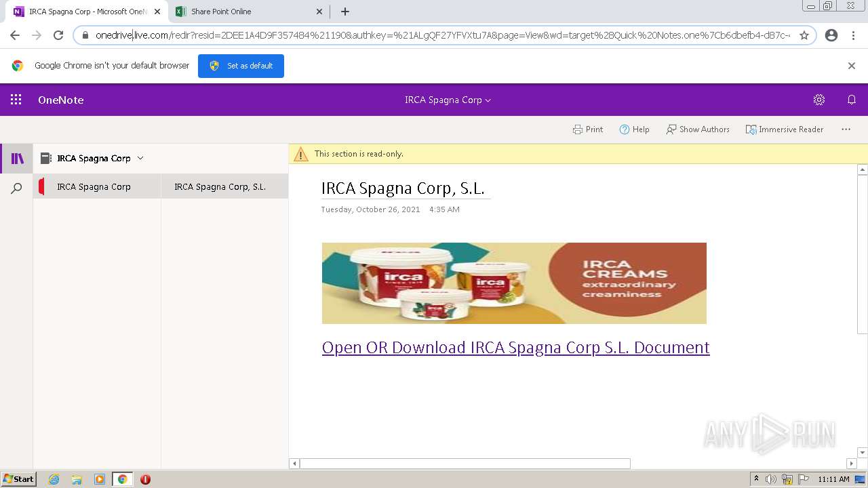
Task: Launch Immersive Reader
Action: [785, 129]
